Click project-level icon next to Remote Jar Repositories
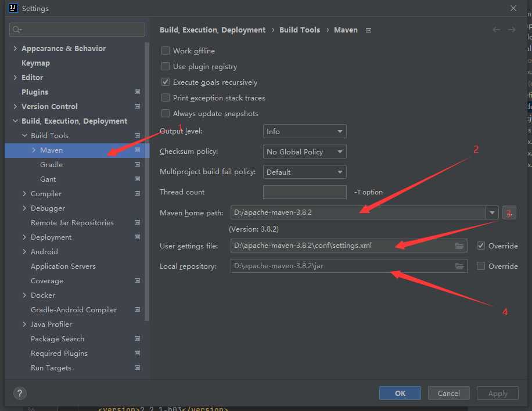Screen dimensions: 532x411 point(137,222)
